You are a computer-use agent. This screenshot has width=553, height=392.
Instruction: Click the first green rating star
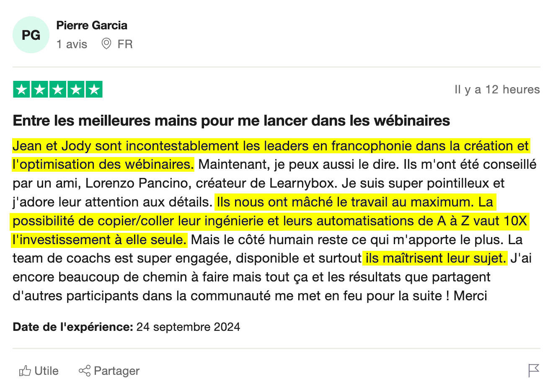21,89
